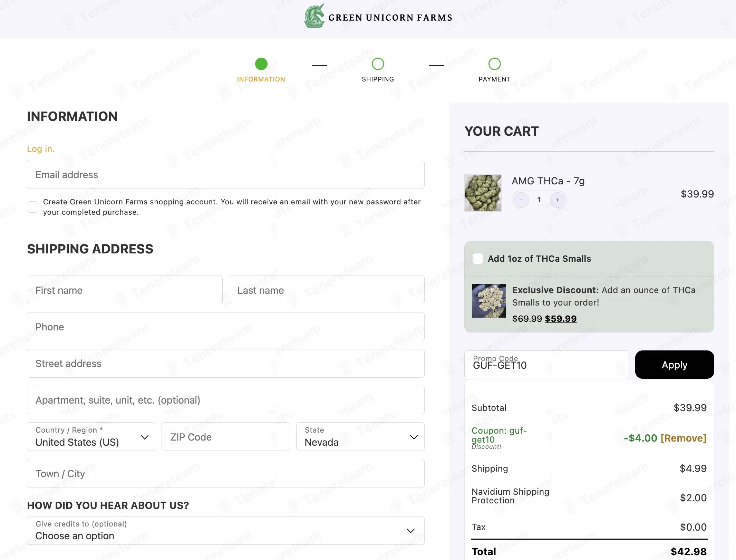Open the THCa Smalls offer thumbnail
Screen dimensions: 736x560
point(489,301)
